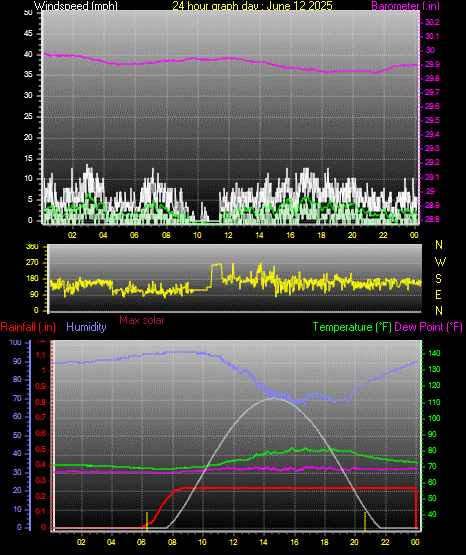Click the S compass label
466x555 pixels.
click(438, 279)
